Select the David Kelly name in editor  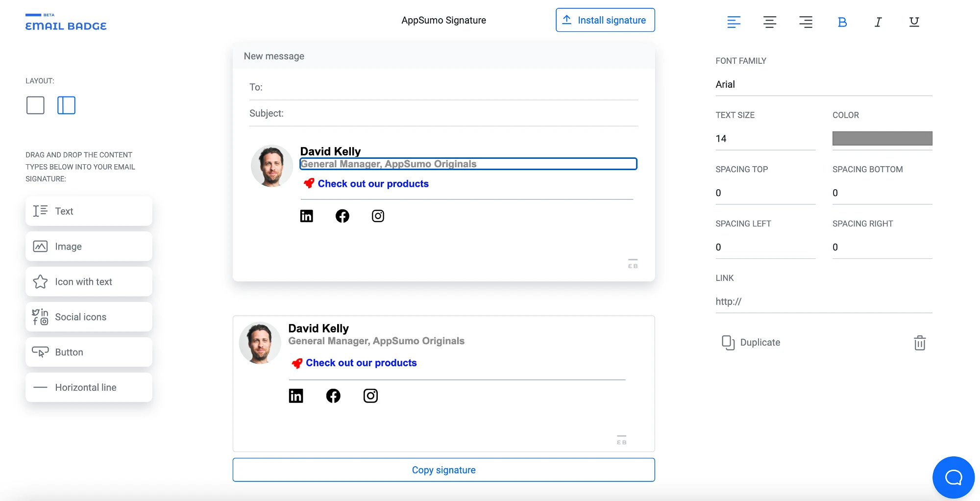[x=330, y=151]
